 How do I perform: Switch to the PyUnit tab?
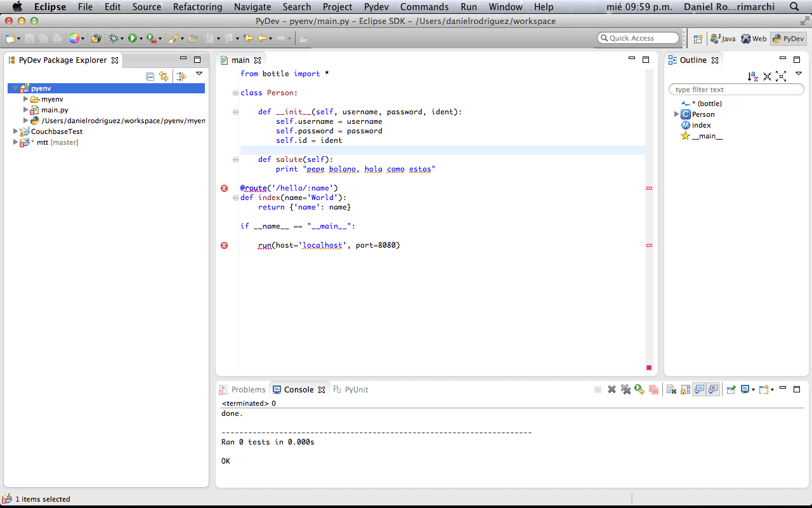tap(351, 389)
